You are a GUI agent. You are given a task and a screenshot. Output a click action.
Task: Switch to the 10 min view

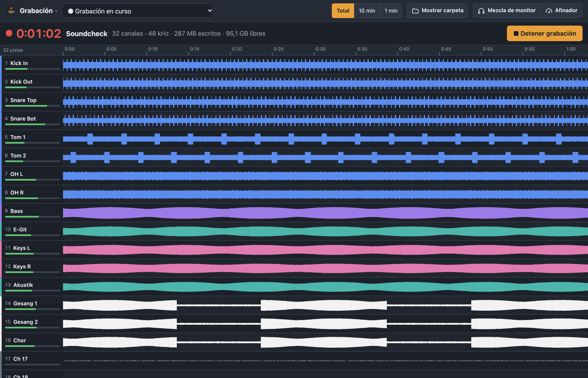(367, 11)
